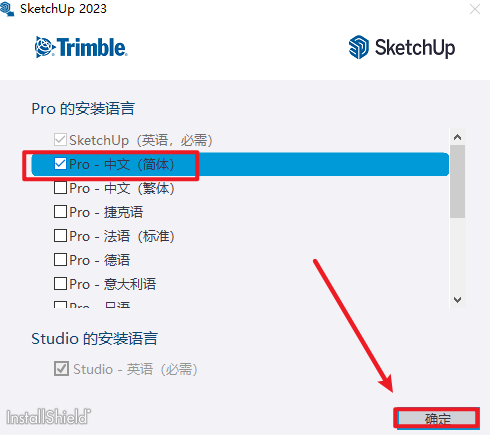Click the SketchUp title bar app icon
This screenshot has width=490, height=435.
pos(7,9)
